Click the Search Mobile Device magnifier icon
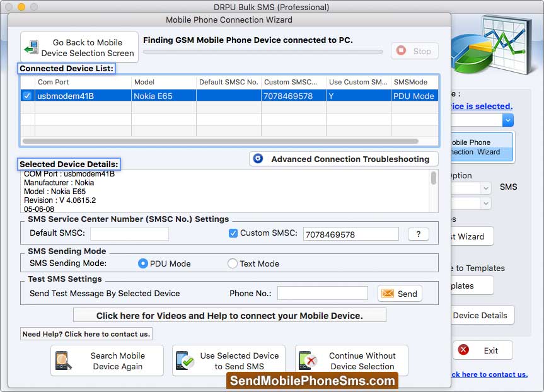The height and width of the screenshot is (392, 544). pos(63,360)
